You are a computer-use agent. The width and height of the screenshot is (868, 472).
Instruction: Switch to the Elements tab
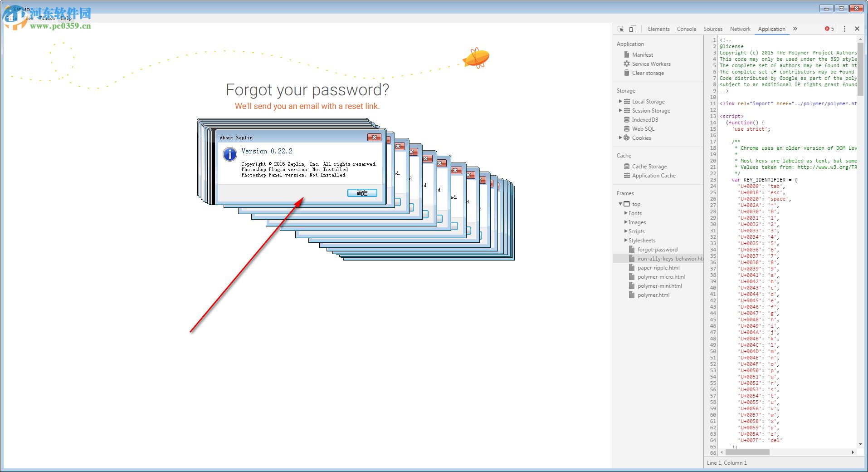[658, 29]
